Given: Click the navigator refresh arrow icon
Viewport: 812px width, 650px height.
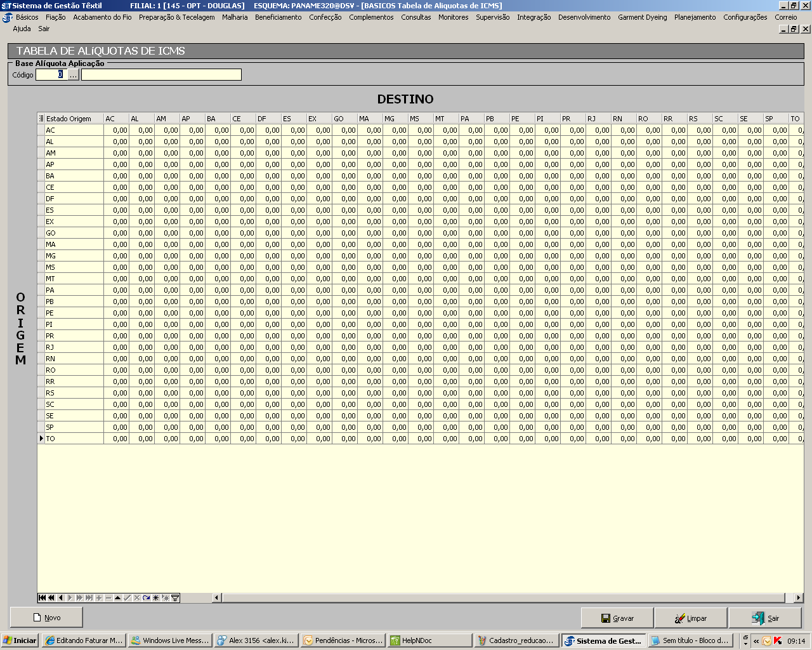Looking at the screenshot, I should [x=147, y=598].
